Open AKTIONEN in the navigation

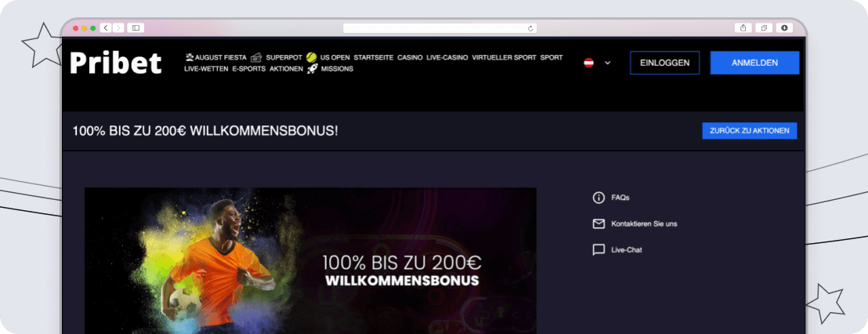[286, 69]
